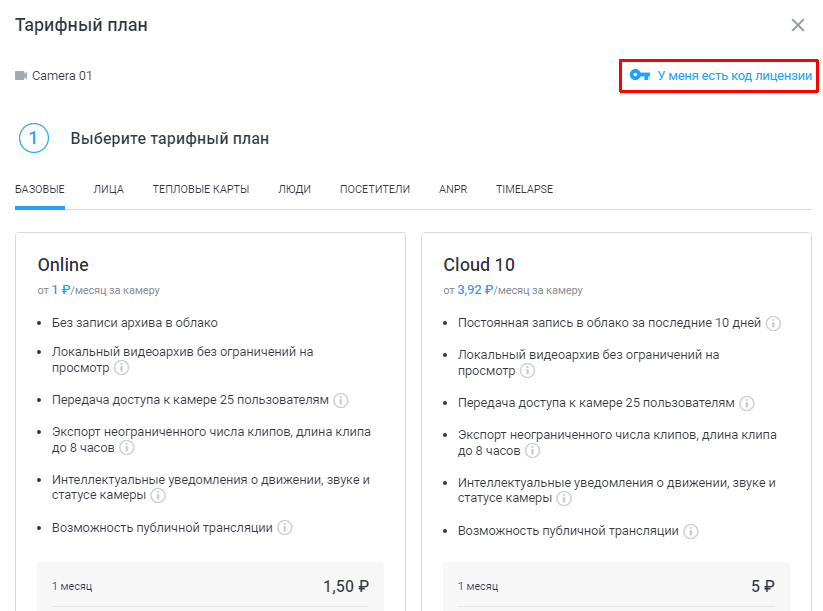Select the TIMELAPSE tab
This screenshot has width=823, height=611.
coord(524,189)
